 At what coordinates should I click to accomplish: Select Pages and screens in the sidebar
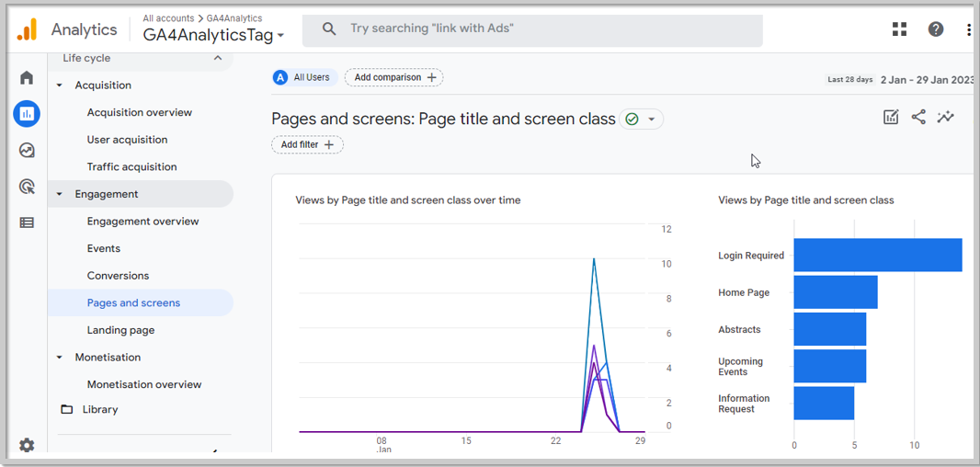(x=141, y=302)
